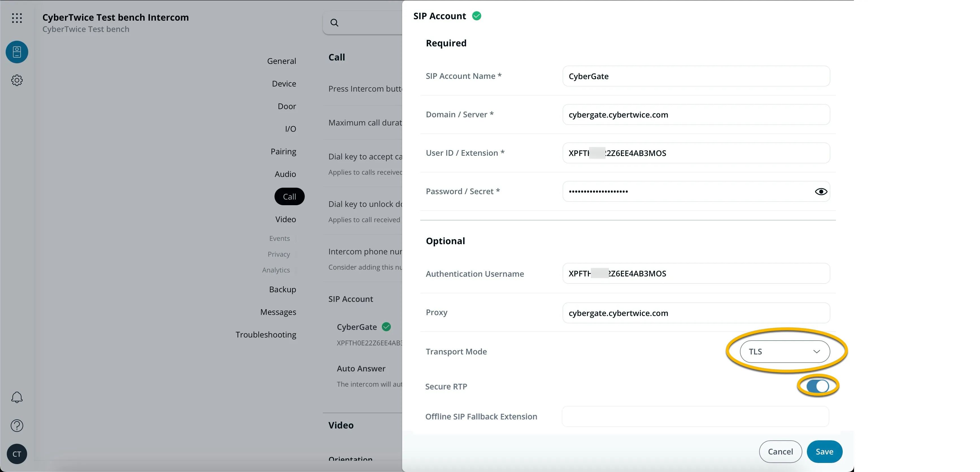
Task: Jump to Privacy subsection
Action: pyautogui.click(x=279, y=254)
